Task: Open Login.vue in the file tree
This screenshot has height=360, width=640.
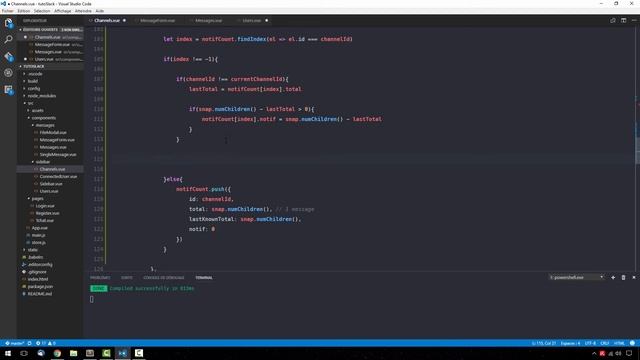Action: click(45, 206)
